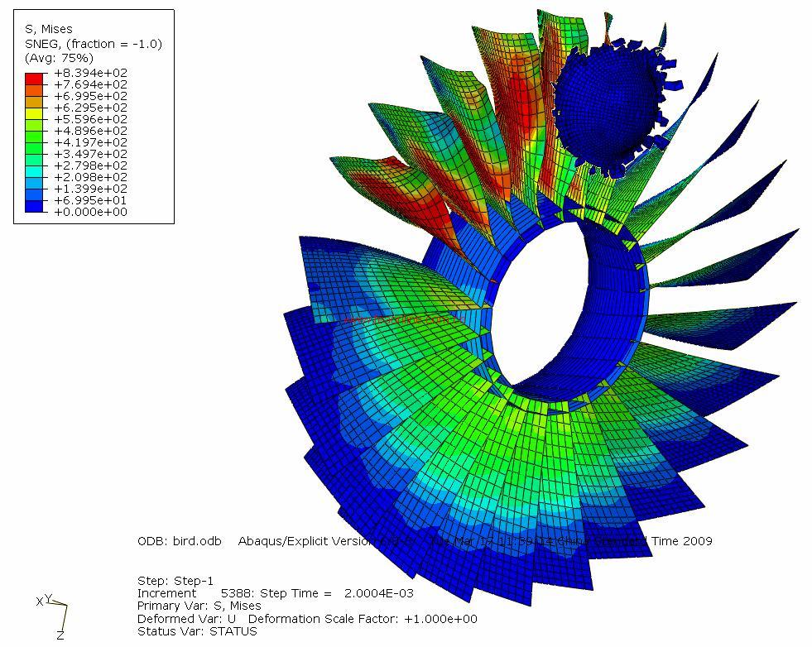Click the Increment 5388 step time line

[275, 593]
